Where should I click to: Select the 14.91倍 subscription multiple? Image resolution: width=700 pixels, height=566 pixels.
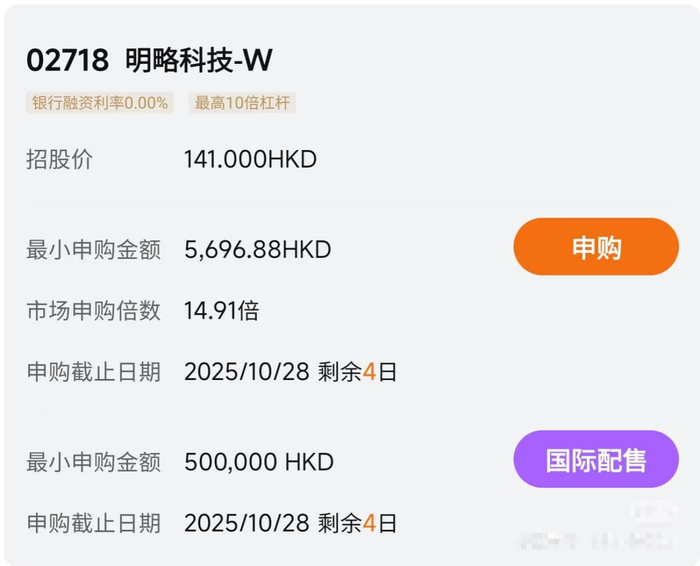click(x=221, y=311)
